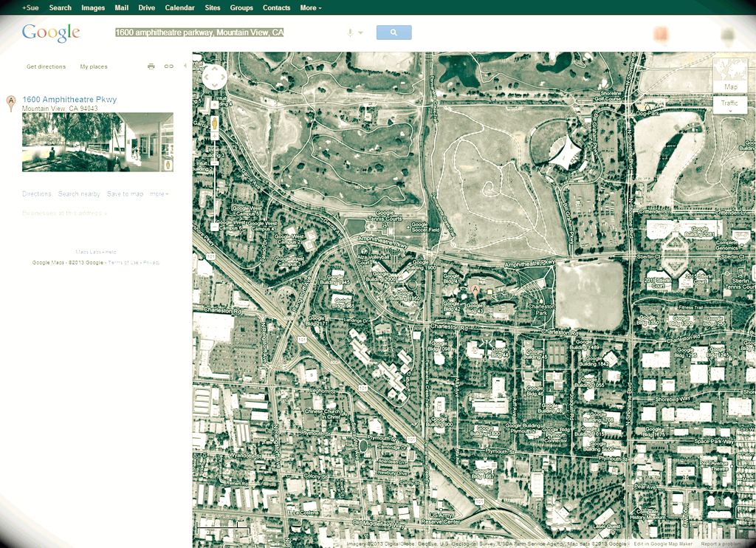
Task: Click the Save to map link
Action: pos(126,194)
